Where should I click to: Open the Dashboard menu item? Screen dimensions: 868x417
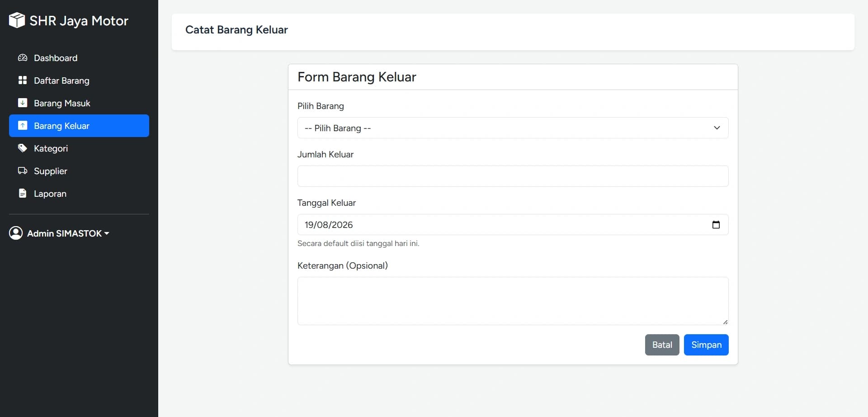tap(79, 58)
